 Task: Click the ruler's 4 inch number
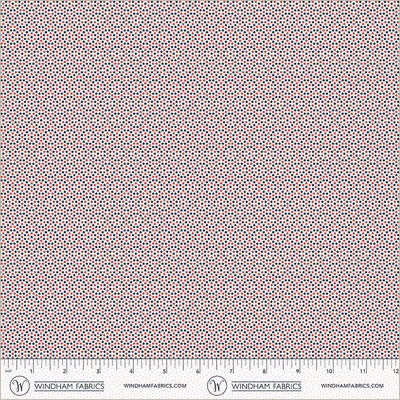tap(131, 371)
